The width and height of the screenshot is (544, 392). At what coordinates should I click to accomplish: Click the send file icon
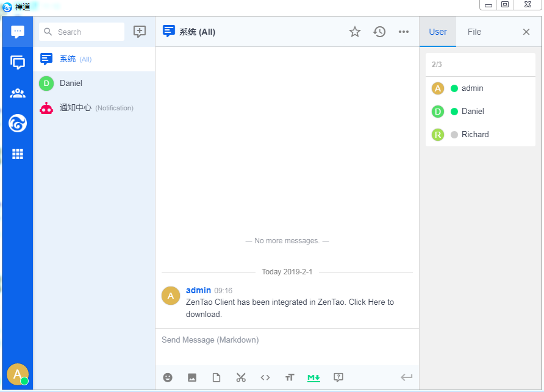(217, 377)
